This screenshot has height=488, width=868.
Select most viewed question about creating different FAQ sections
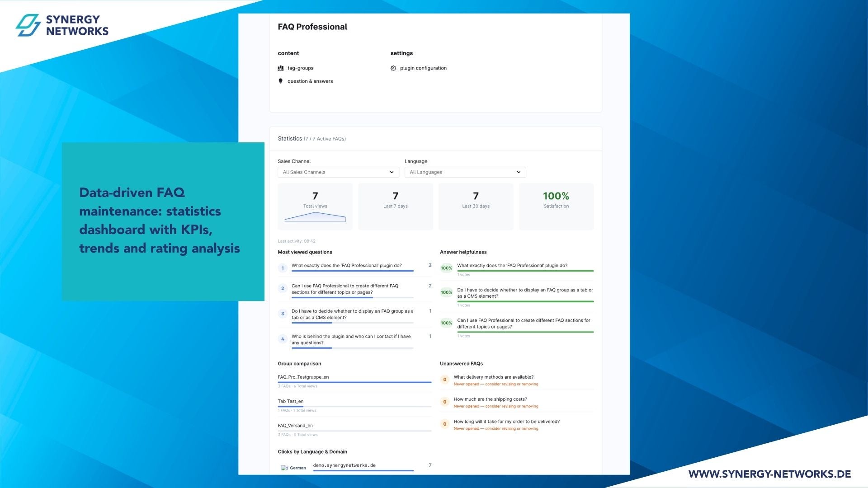(345, 289)
